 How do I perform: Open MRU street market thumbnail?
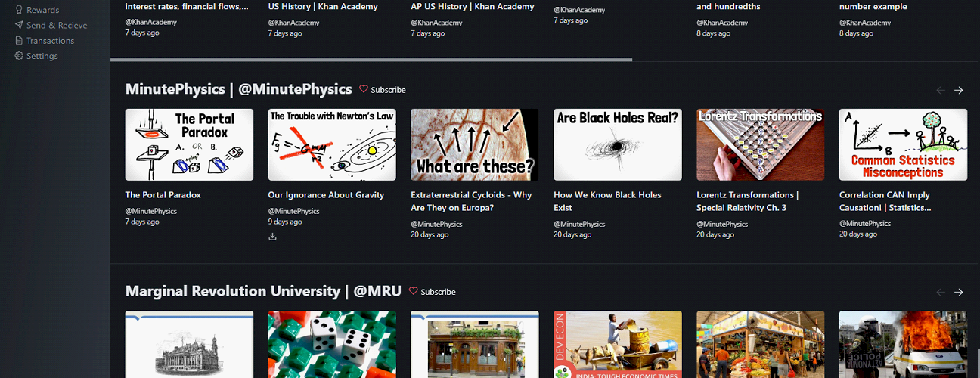[760, 344]
